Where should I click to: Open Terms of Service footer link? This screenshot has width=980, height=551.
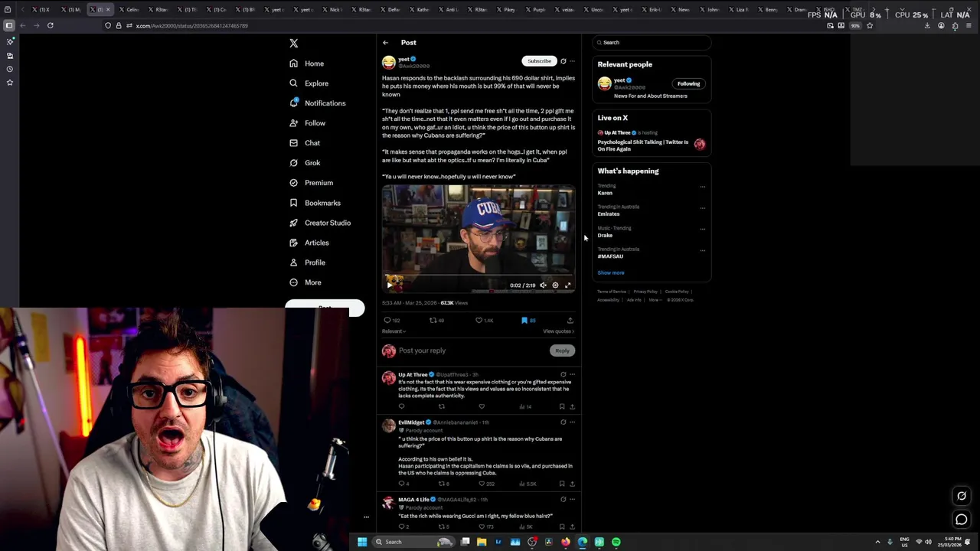[x=611, y=292]
